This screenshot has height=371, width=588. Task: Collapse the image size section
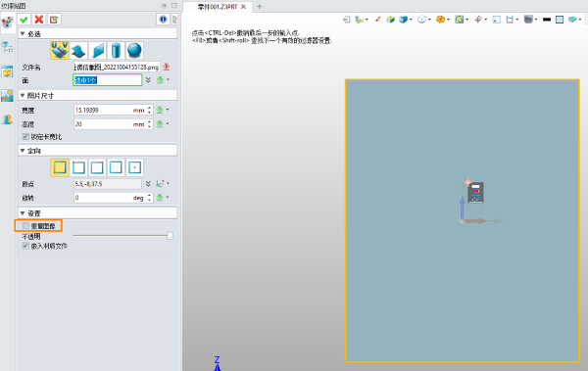pyautogui.click(x=23, y=96)
